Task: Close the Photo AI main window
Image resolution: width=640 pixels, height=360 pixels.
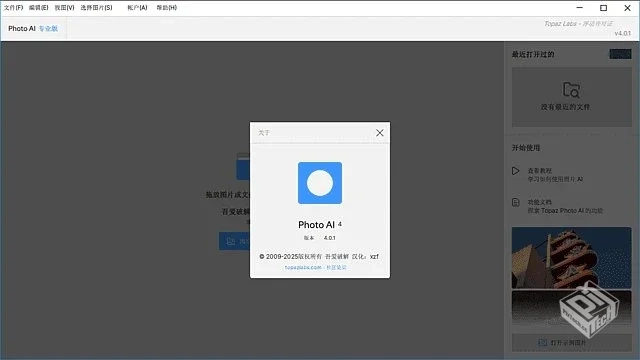Action: 627,8
